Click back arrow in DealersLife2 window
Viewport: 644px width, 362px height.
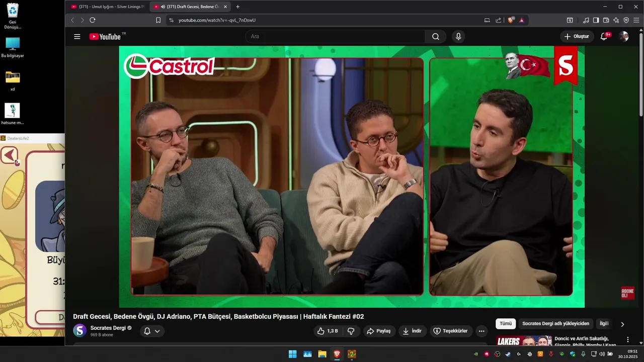[9, 155]
